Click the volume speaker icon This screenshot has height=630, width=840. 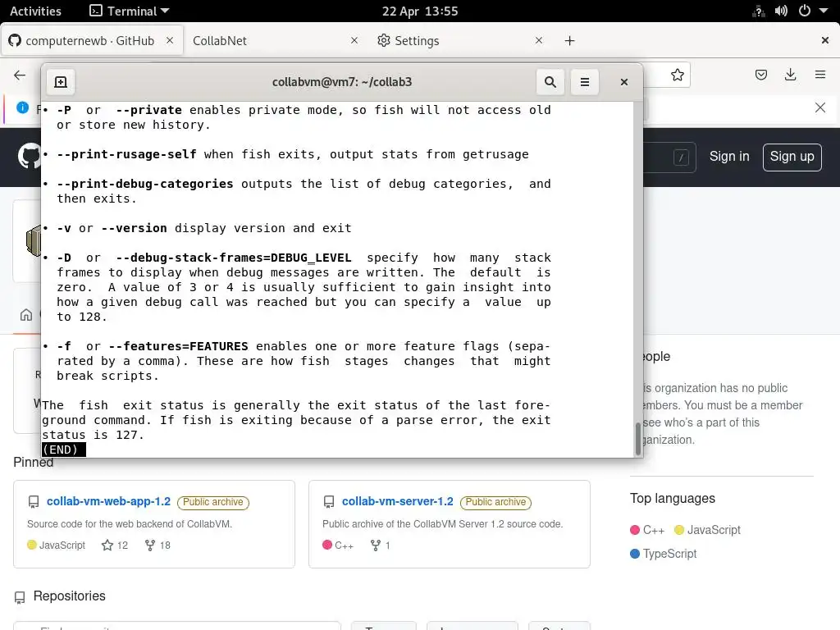pyautogui.click(x=781, y=11)
